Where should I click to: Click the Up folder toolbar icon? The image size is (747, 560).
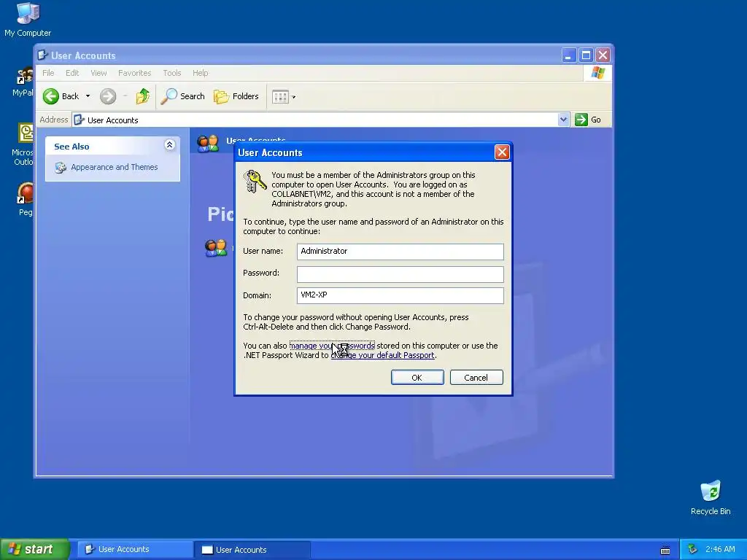pyautogui.click(x=142, y=96)
